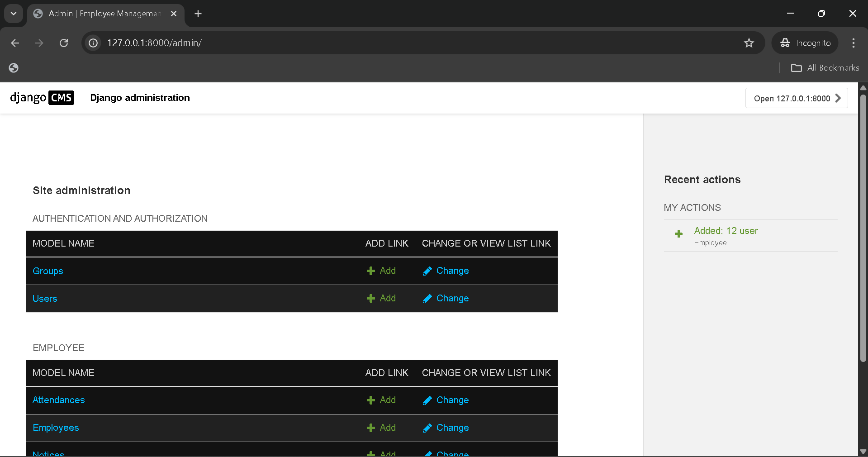Open the All Bookmarks folder
The image size is (868, 457).
pos(825,68)
